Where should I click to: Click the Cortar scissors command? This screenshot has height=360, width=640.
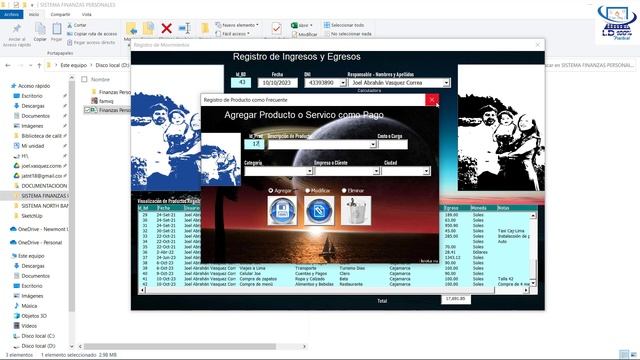(x=77, y=25)
